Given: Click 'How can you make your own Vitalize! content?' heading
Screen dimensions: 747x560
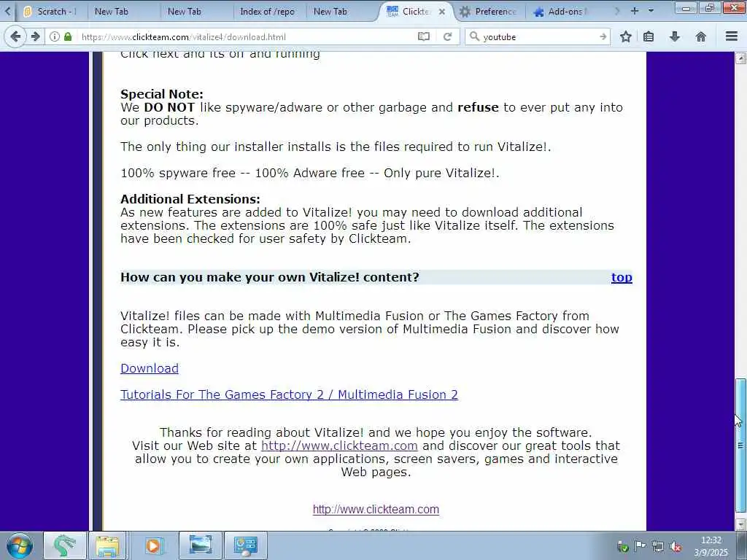Looking at the screenshot, I should coord(270,277).
